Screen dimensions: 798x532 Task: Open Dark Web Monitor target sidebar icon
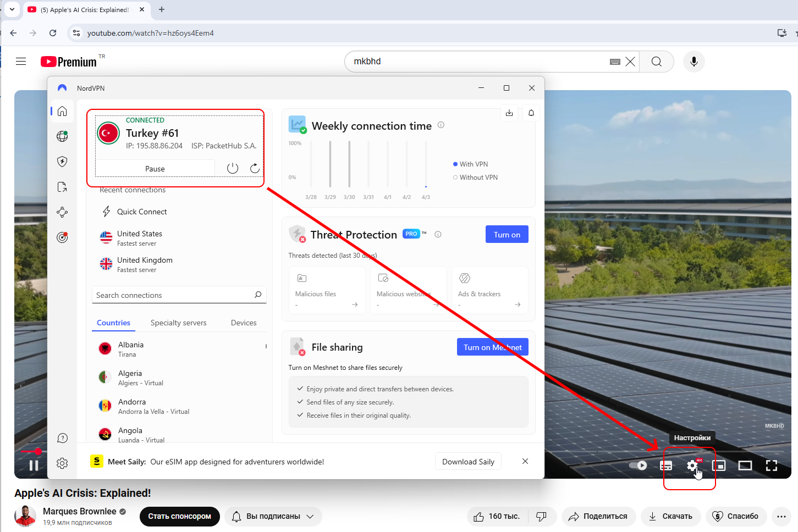[62, 237]
